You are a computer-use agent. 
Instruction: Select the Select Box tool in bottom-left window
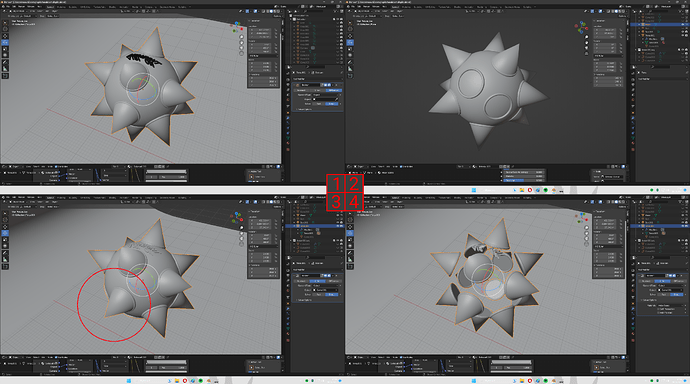(x=5, y=213)
